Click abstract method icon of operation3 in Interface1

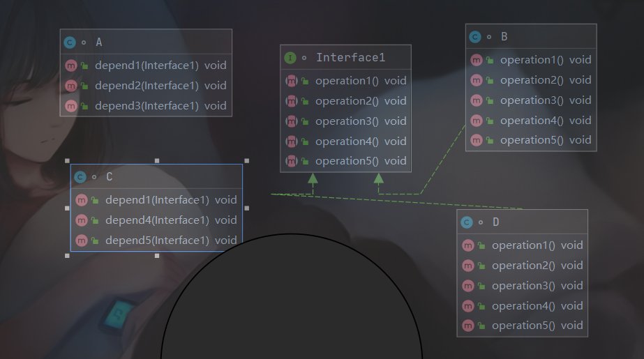tap(291, 121)
